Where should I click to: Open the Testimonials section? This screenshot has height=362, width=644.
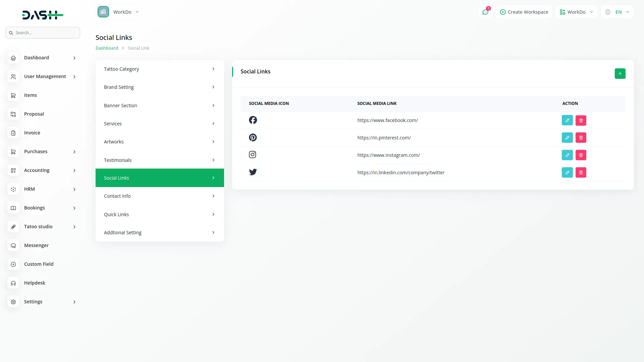(160, 160)
